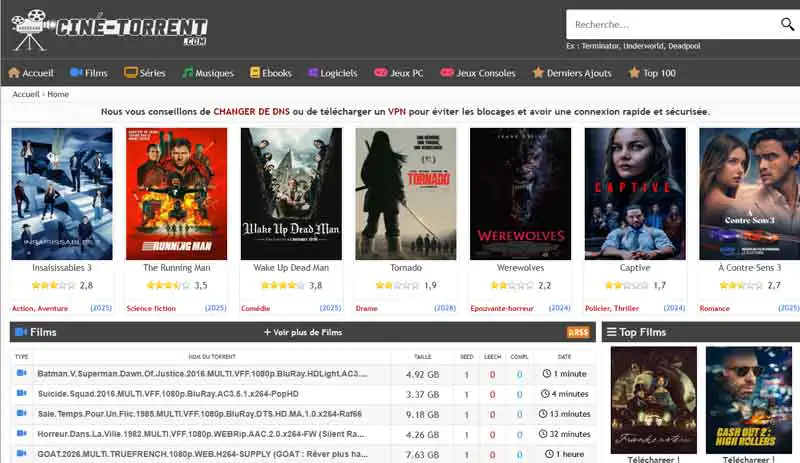The width and height of the screenshot is (800, 463).
Task: Click the Accueil breadcrumb link
Action: tap(26, 94)
